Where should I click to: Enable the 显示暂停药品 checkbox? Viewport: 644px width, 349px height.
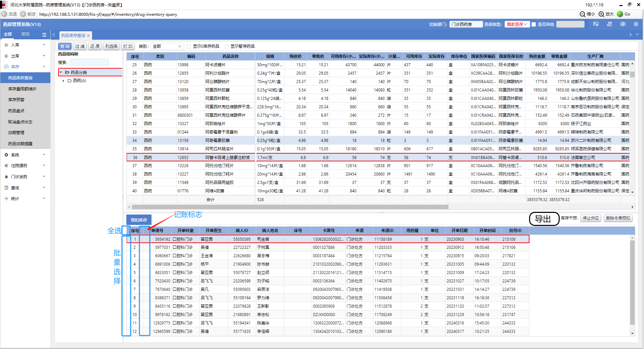click(227, 46)
